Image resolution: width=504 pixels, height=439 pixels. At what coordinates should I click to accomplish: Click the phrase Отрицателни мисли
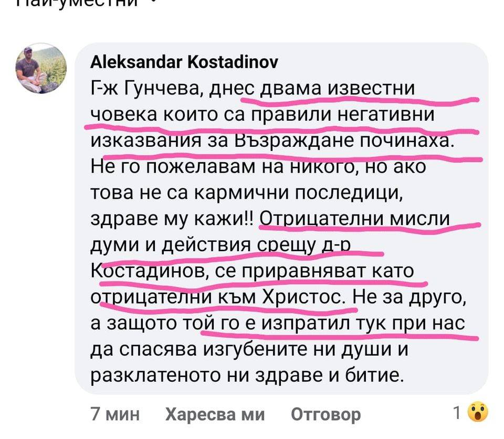point(354,219)
